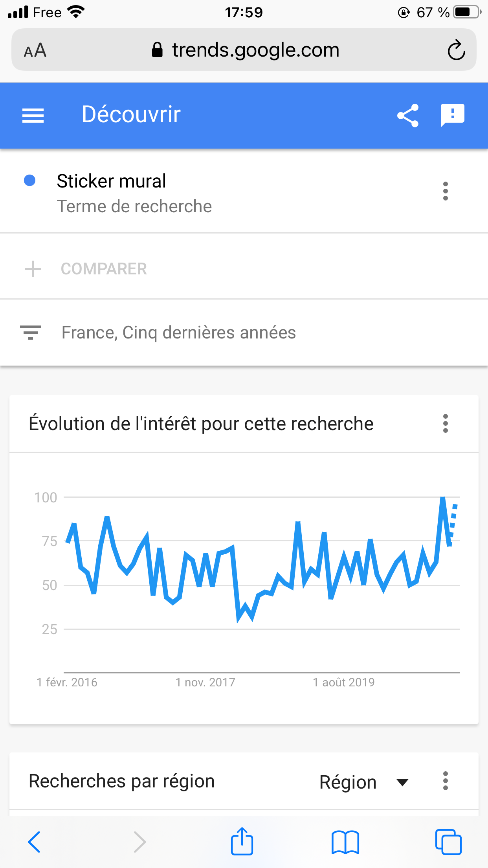Select the Sticker mural search term
The width and height of the screenshot is (488, 868).
(x=112, y=181)
